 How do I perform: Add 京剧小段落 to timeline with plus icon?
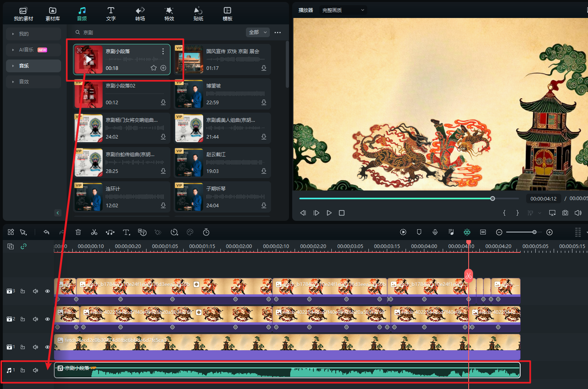[163, 68]
